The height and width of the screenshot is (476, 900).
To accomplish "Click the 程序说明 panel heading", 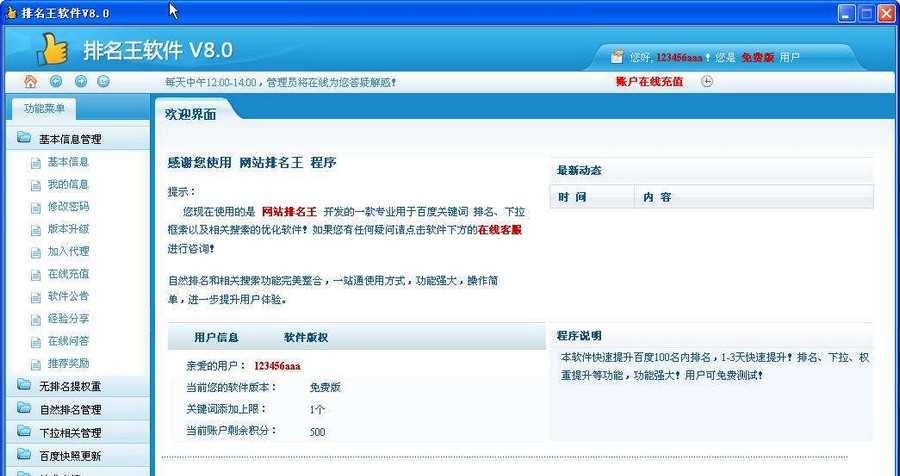I will point(579,336).
